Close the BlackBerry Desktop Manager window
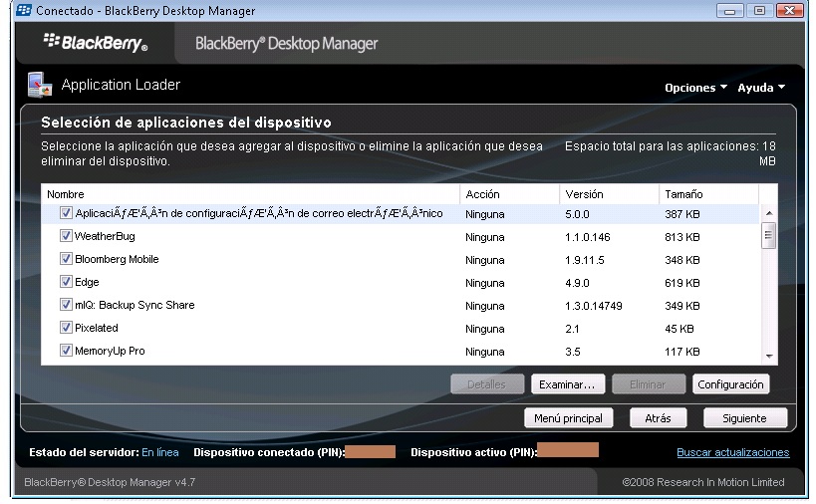The image size is (816, 504). pos(789,10)
